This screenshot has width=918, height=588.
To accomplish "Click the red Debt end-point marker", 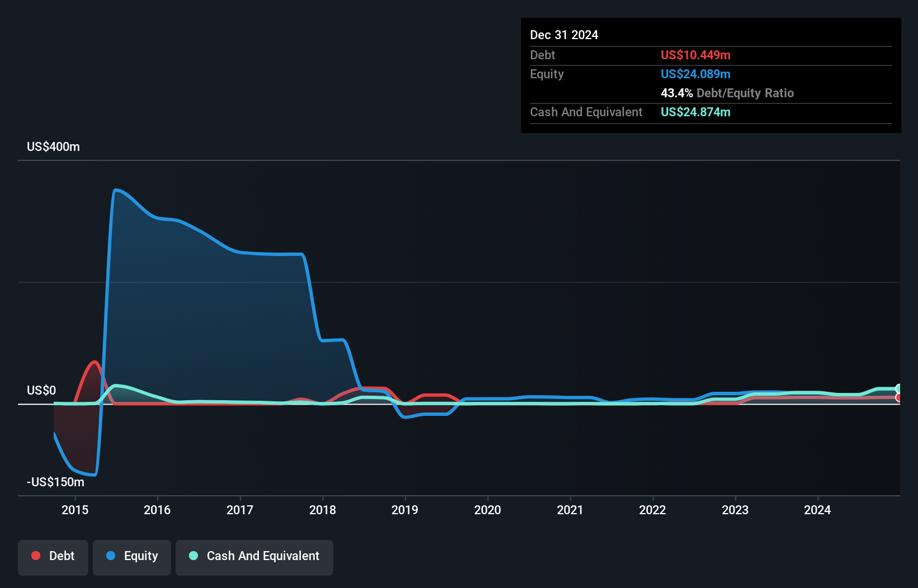I will tap(899, 397).
